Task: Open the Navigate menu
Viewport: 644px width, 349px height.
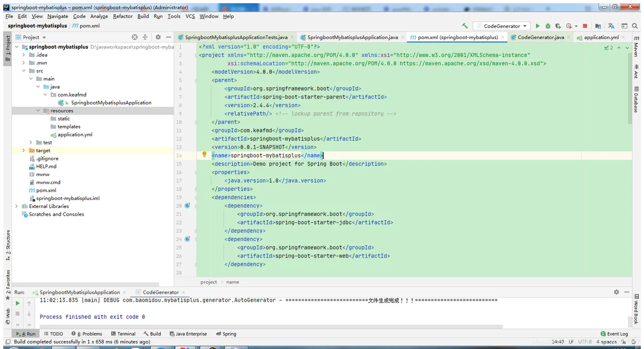Action: pos(57,16)
